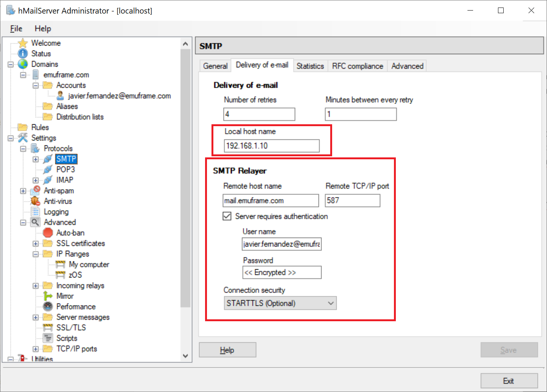Click the Status info icon
This screenshot has width=547, height=392.
[23, 53]
